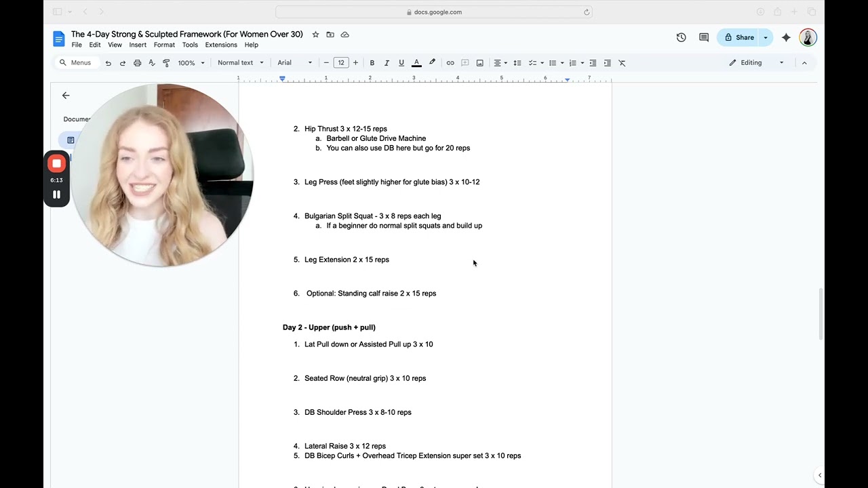Open the Help menu
Viewport: 868px width, 488px height.
252,45
